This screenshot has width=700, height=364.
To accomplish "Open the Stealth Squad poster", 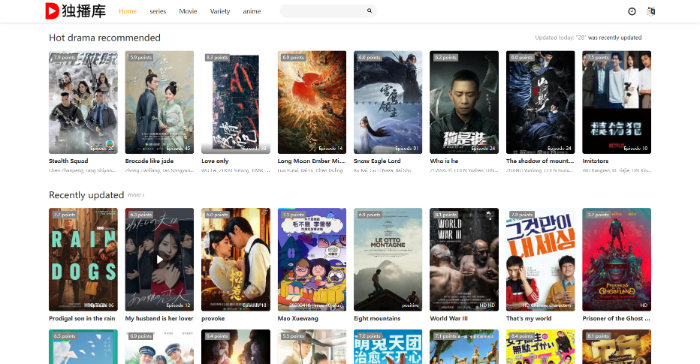I will coord(83,102).
